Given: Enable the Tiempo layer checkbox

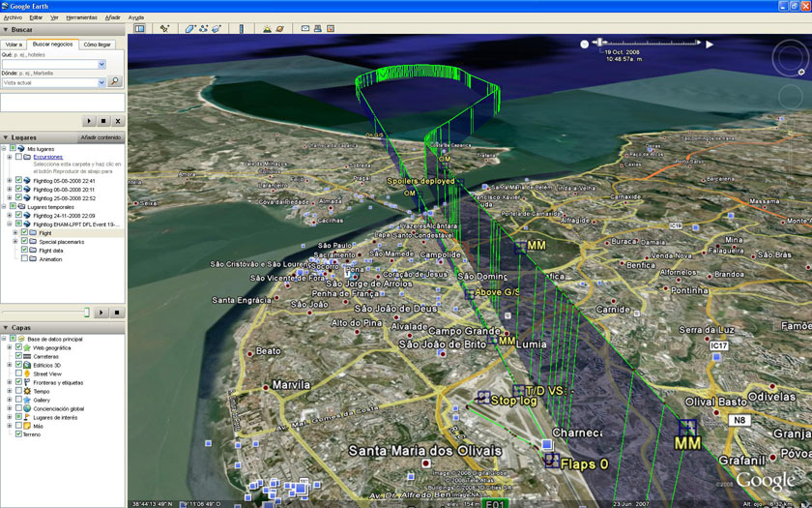Looking at the screenshot, I should pos(18,391).
